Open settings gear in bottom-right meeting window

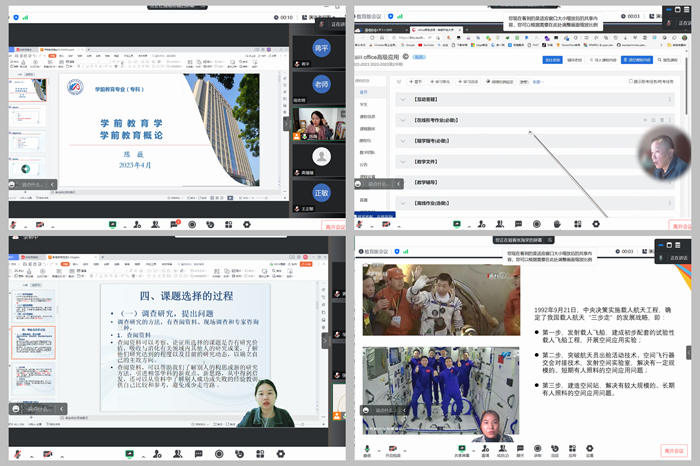590,449
